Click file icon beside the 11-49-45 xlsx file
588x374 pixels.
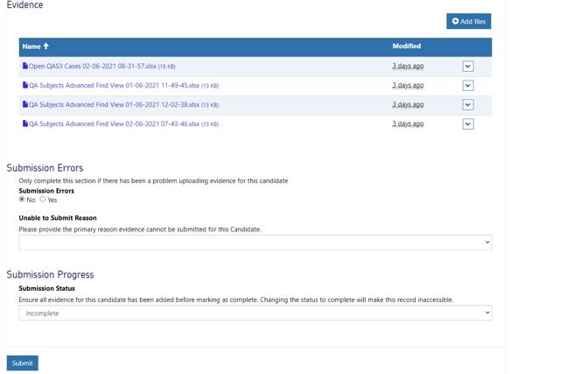pyautogui.click(x=25, y=85)
